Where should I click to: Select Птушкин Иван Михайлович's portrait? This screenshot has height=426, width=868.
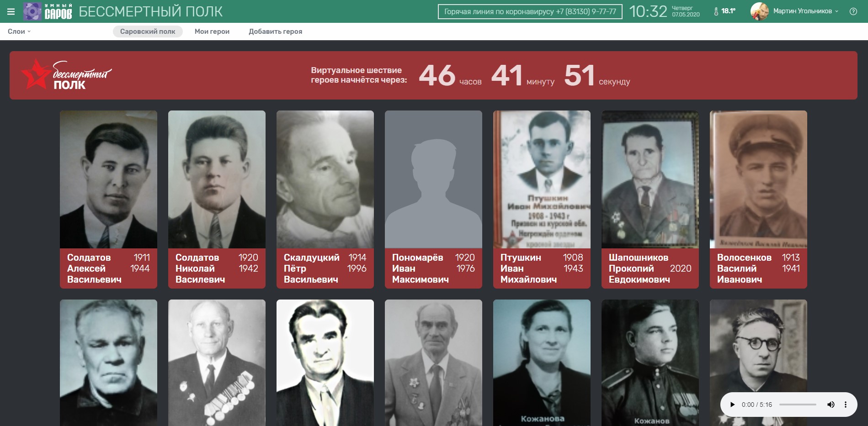542,179
